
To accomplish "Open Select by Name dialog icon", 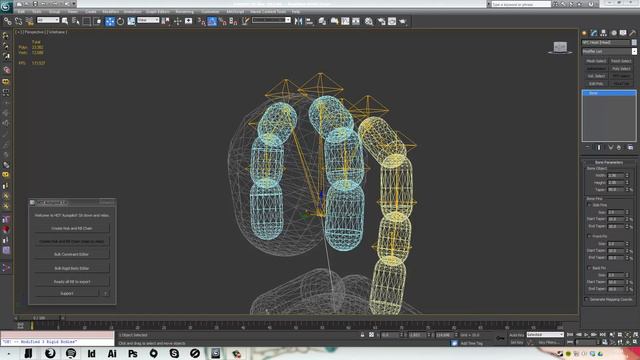I will [76, 21].
